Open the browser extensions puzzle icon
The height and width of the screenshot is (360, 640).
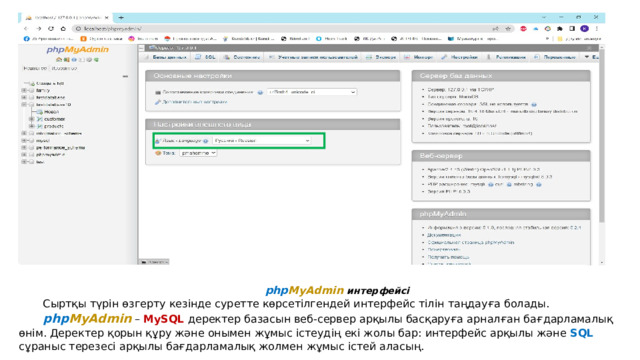click(560, 29)
